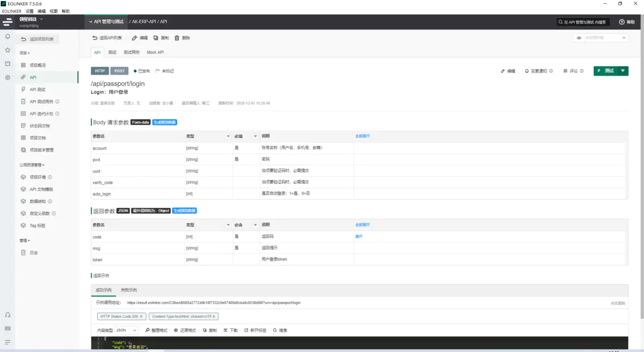The height and width of the screenshot is (352, 644).
Task: Open 变更通知 bell option
Action: point(539,71)
